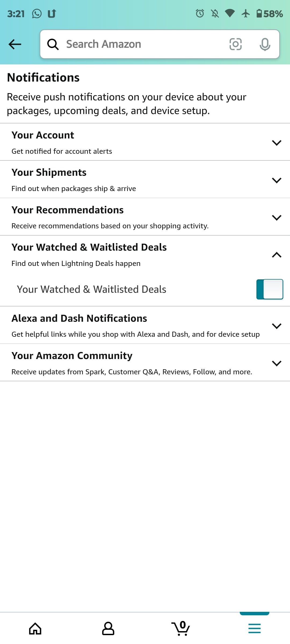Select Your Shipments section heading
This screenshot has height=644, width=290.
tap(49, 173)
